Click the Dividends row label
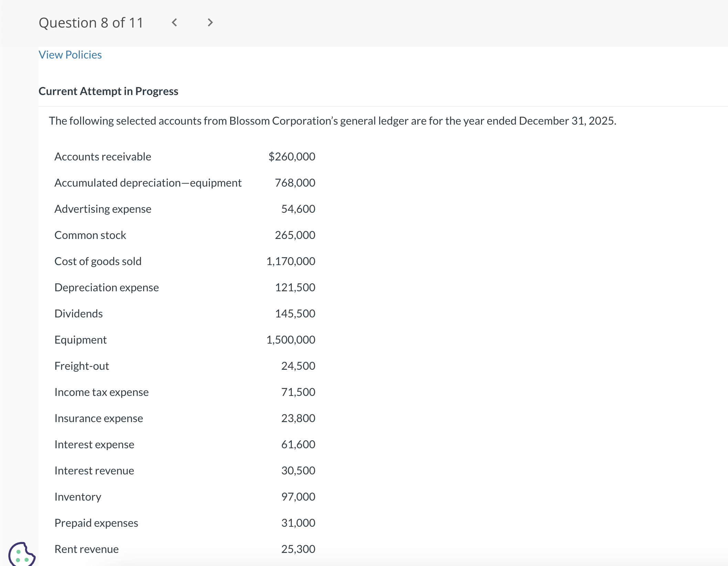The image size is (728, 566). 79,314
